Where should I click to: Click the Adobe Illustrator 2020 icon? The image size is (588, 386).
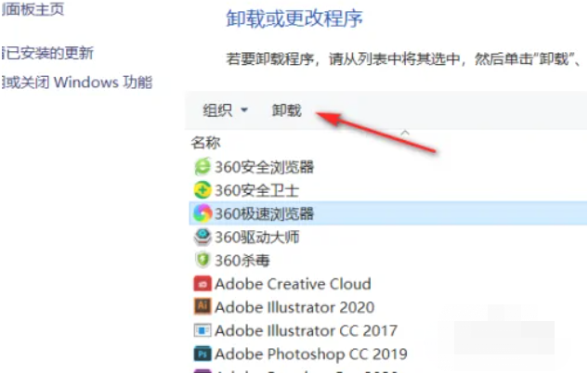point(202,306)
